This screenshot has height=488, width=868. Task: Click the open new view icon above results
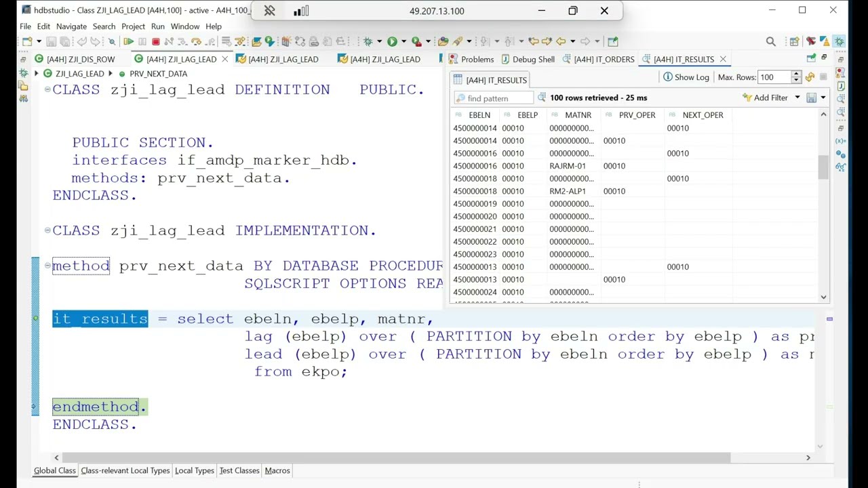(811, 58)
